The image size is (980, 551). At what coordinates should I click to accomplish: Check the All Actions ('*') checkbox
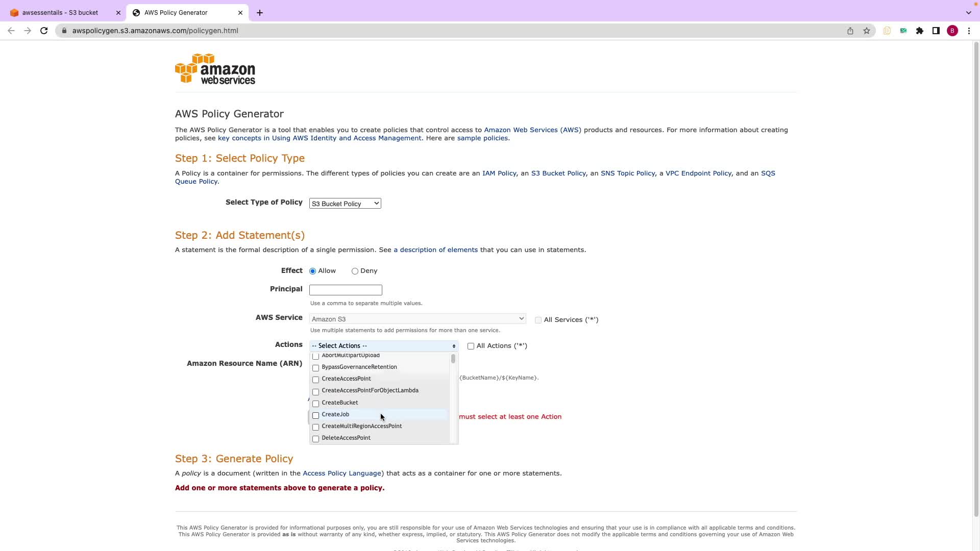pyautogui.click(x=471, y=346)
